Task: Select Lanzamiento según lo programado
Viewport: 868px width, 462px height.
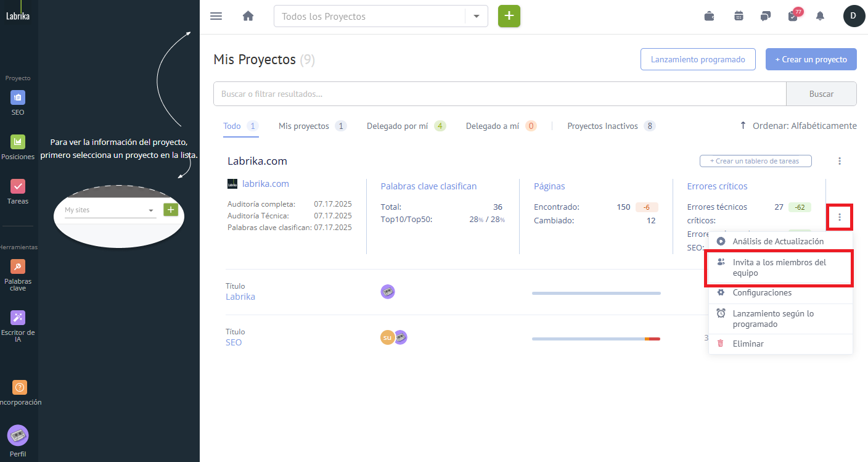Action: (780, 319)
